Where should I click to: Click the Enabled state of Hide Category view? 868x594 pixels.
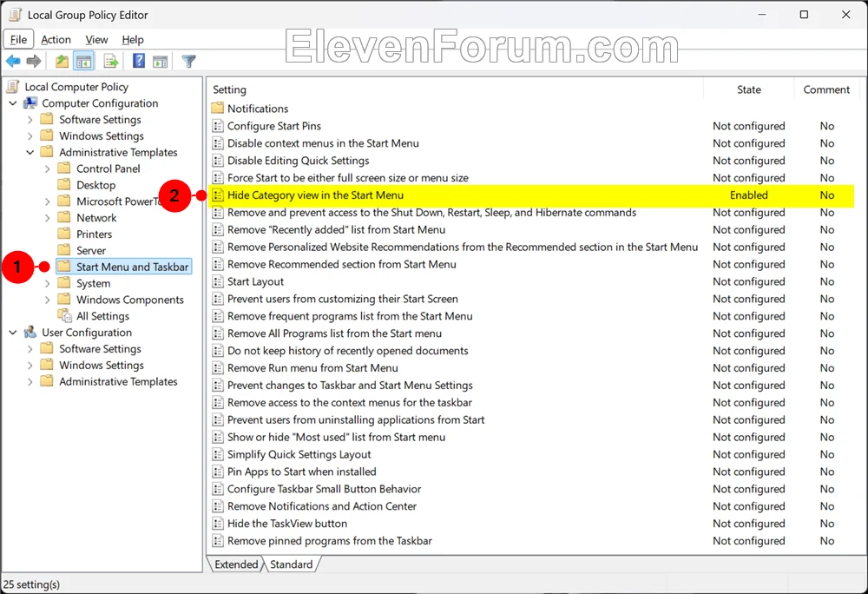[x=748, y=195]
